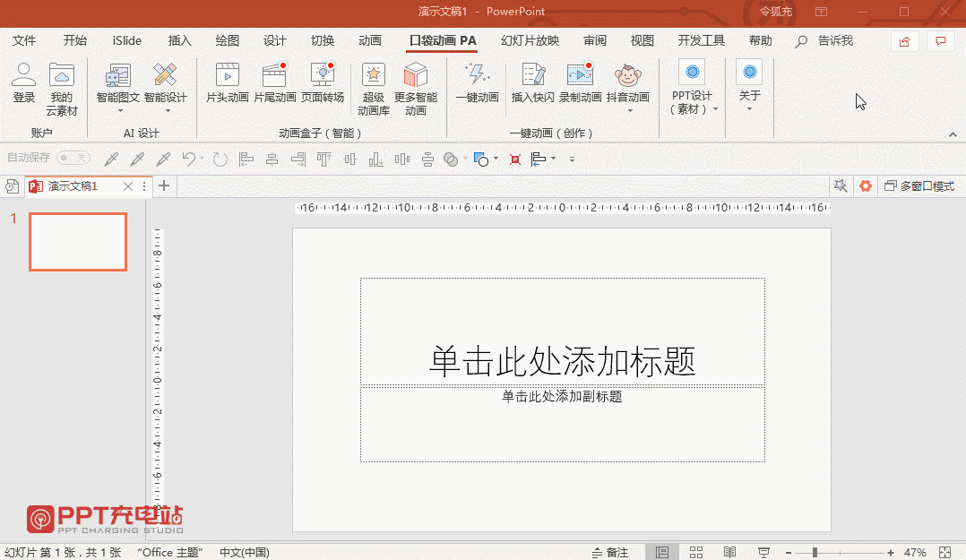
Task: Switch to the iSlide tab
Action: [x=127, y=40]
